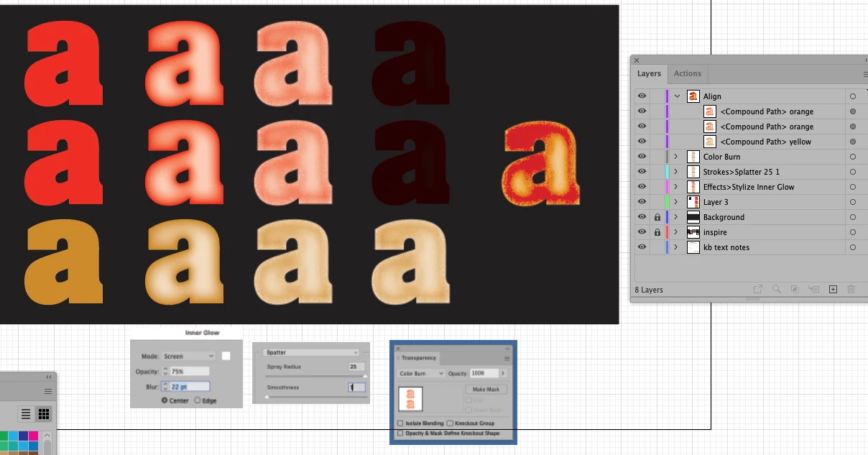Viewport: 868px width, 455px height.
Task: Click the white Inner Glow color swatch
Action: 226,356
